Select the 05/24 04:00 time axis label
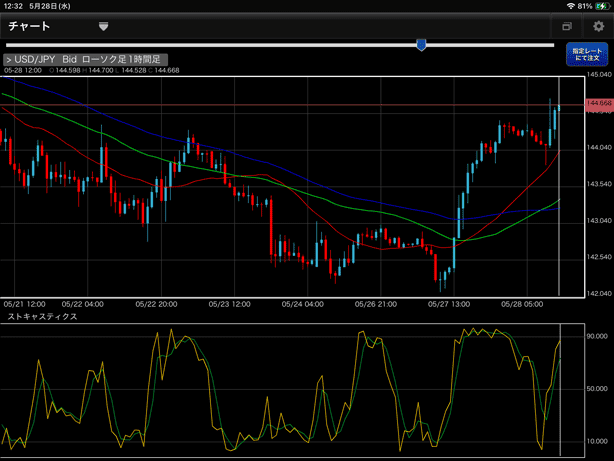This screenshot has height=461, width=614. pyautogui.click(x=302, y=304)
